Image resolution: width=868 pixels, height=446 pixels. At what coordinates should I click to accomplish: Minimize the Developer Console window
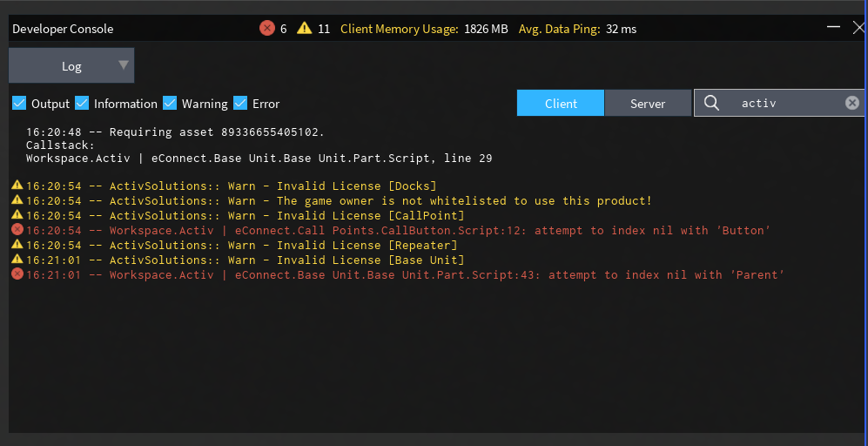(833, 28)
